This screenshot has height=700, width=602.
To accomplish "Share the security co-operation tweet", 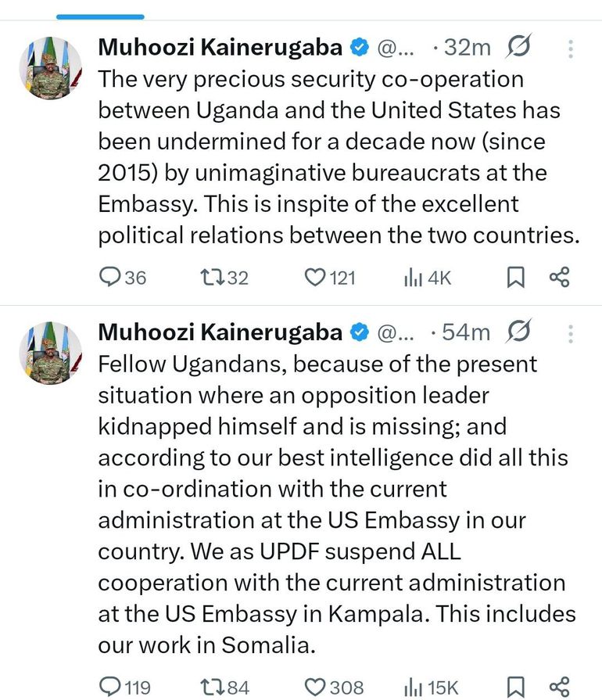I will [x=559, y=277].
